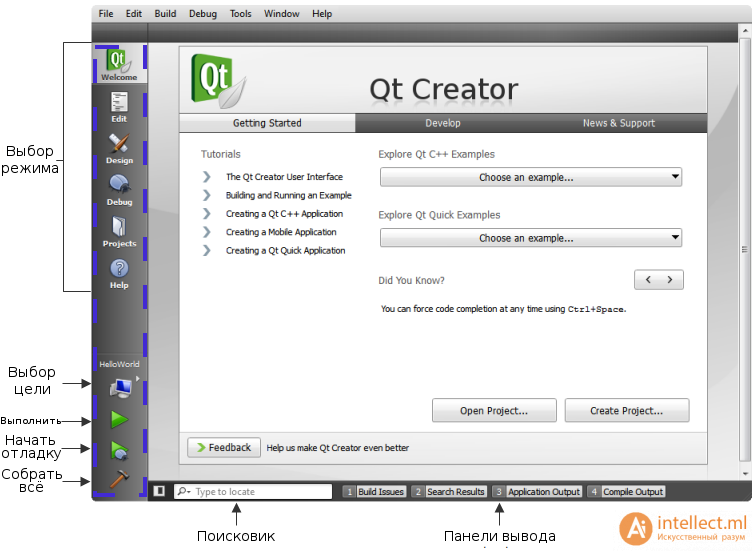
Task: Click the locator magnifier icon
Action: 184,491
